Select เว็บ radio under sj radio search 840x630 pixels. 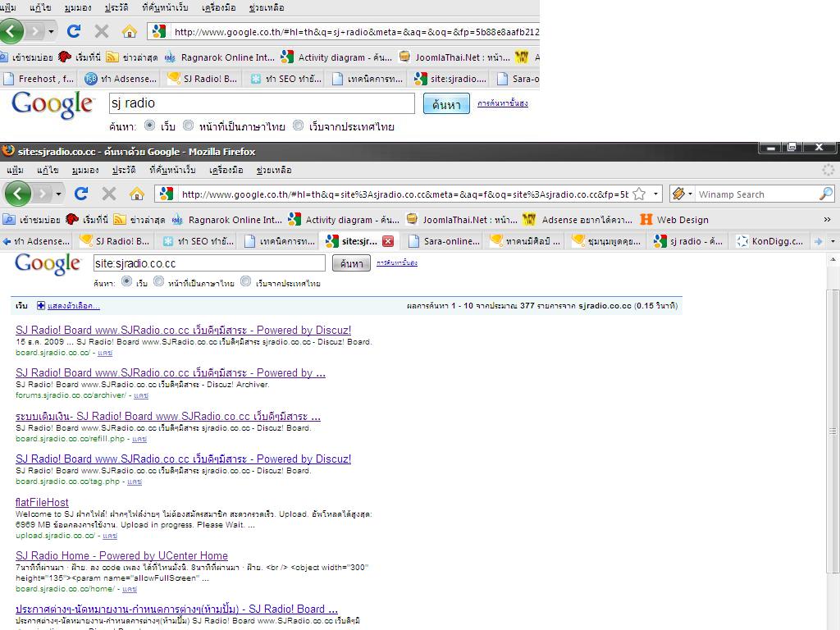point(149,126)
